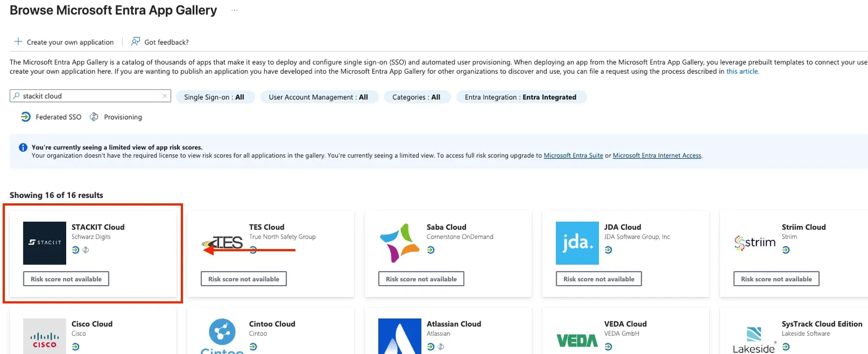868x354 pixels.
Task: Select the Saba Cloud app title
Action: (x=446, y=227)
